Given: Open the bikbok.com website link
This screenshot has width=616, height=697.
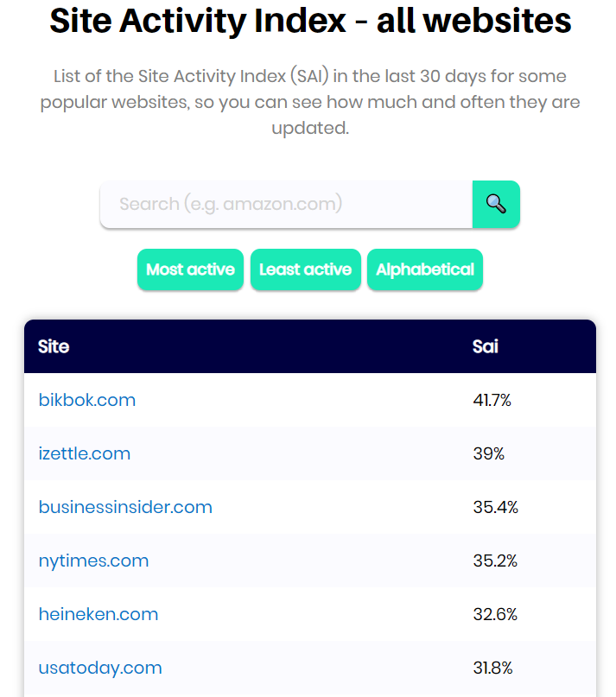Looking at the screenshot, I should pyautogui.click(x=86, y=400).
